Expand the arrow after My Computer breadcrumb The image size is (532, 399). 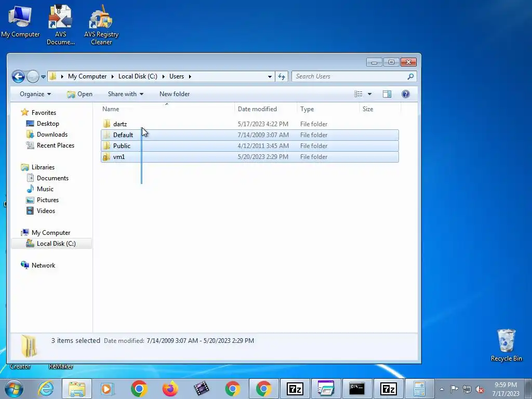112,77
